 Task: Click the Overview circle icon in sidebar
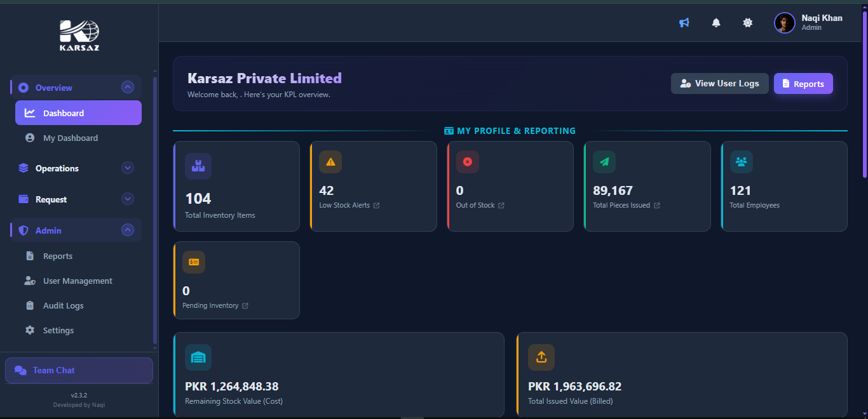pyautogui.click(x=24, y=88)
